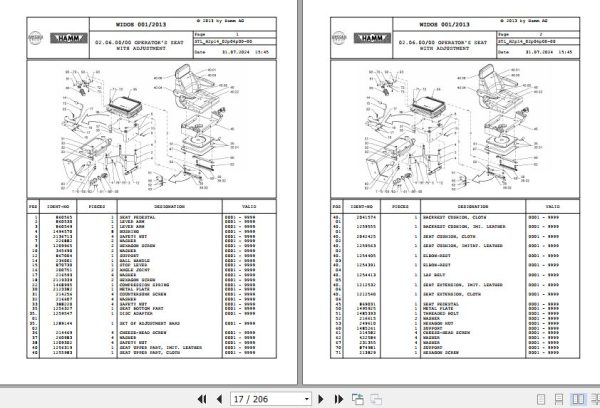This screenshot has width=600, height=408.
Task: Select the ANGLE JOINT designation
Action: point(135,270)
